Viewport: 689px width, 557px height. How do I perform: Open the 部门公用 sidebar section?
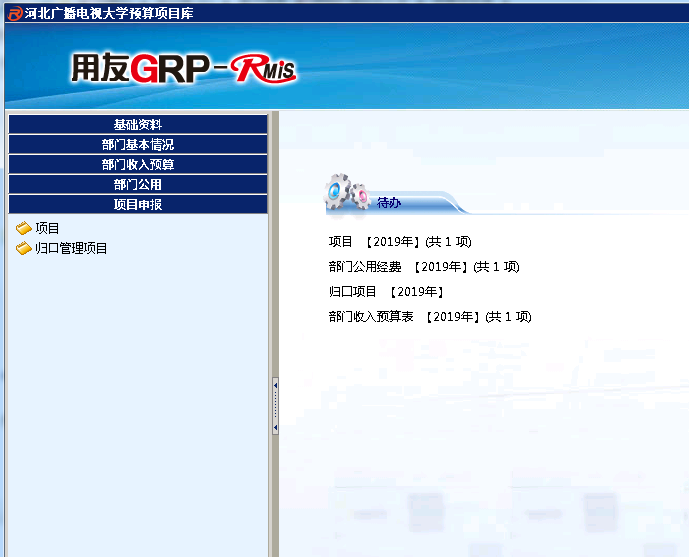coord(138,185)
